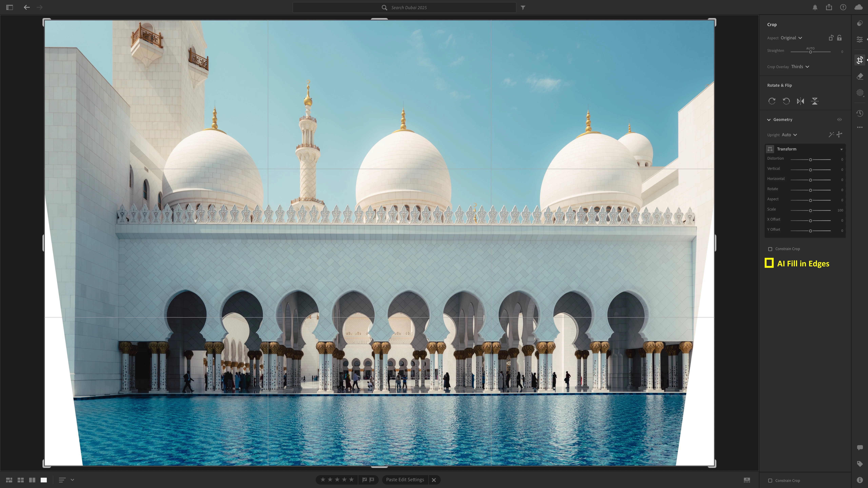Click the Search Dubai 2025 field

404,7
